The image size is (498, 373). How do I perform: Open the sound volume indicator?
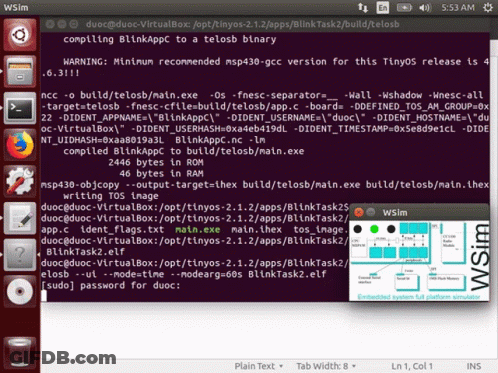click(425, 7)
